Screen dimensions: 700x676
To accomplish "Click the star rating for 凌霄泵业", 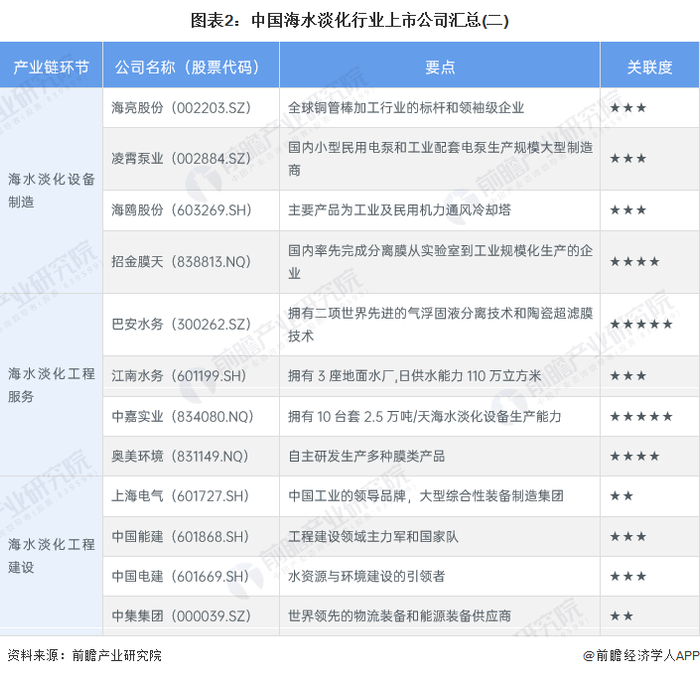I will [628, 159].
